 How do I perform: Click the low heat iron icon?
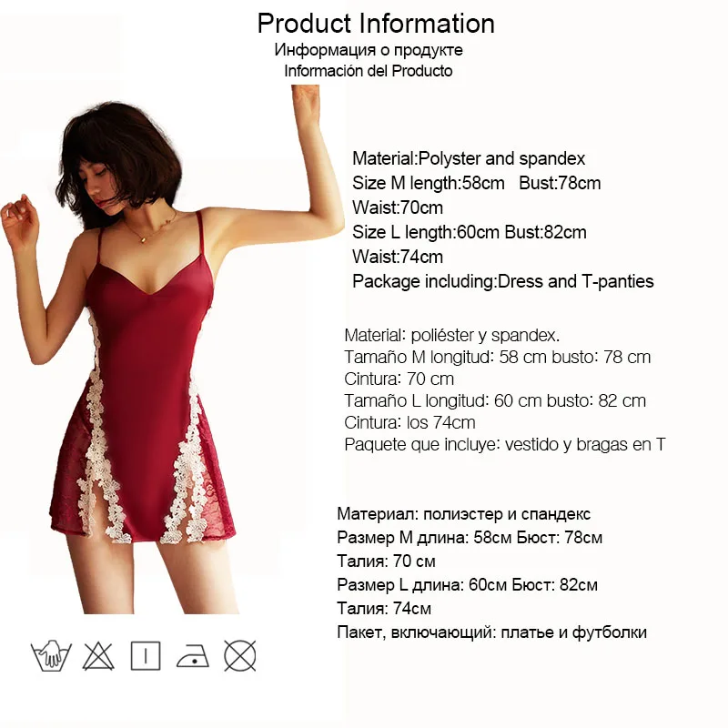[193, 656]
